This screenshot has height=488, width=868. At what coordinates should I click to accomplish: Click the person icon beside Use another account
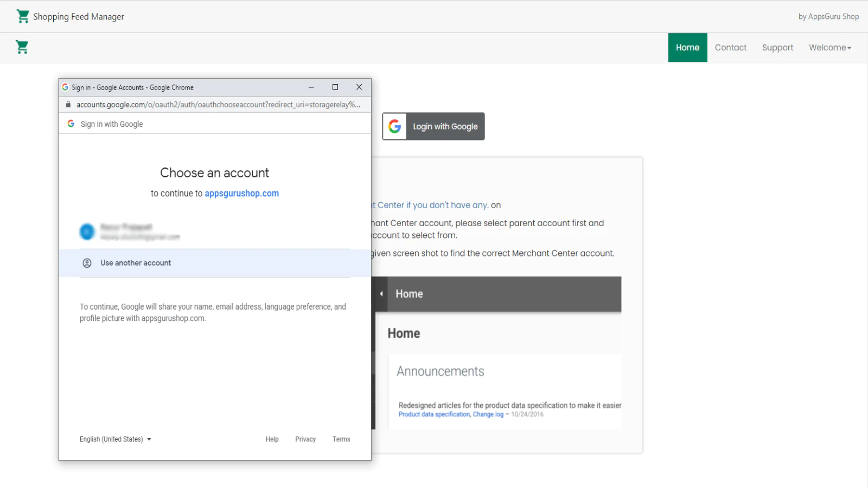(87, 263)
